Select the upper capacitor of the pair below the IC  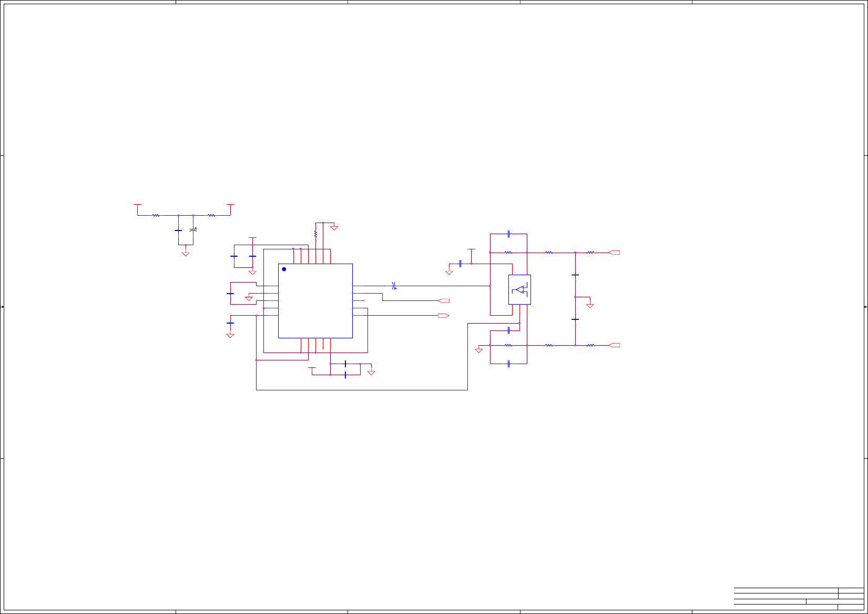click(345, 364)
